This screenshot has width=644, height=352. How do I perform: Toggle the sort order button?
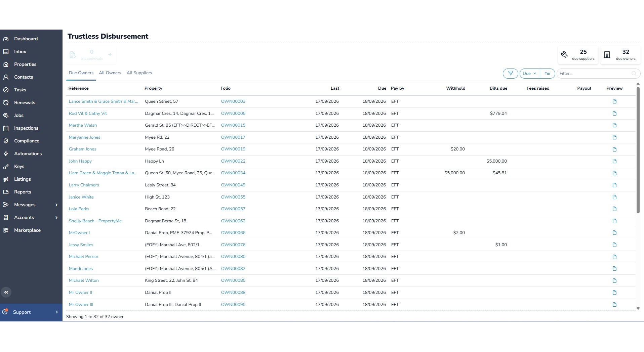(x=547, y=73)
